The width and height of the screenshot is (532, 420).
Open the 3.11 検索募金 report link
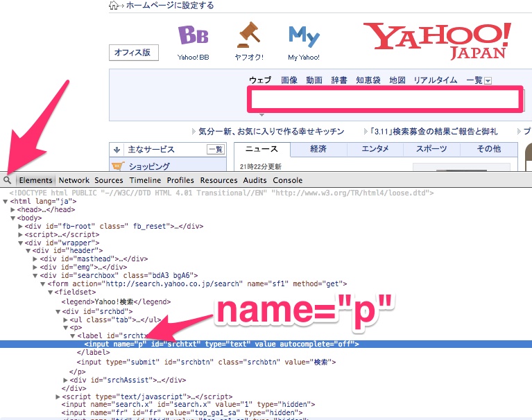coord(434,132)
